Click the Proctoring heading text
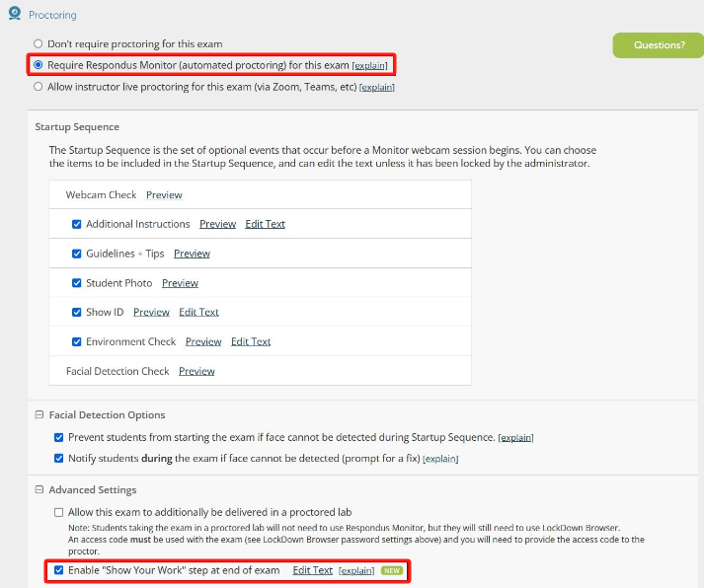 (52, 15)
